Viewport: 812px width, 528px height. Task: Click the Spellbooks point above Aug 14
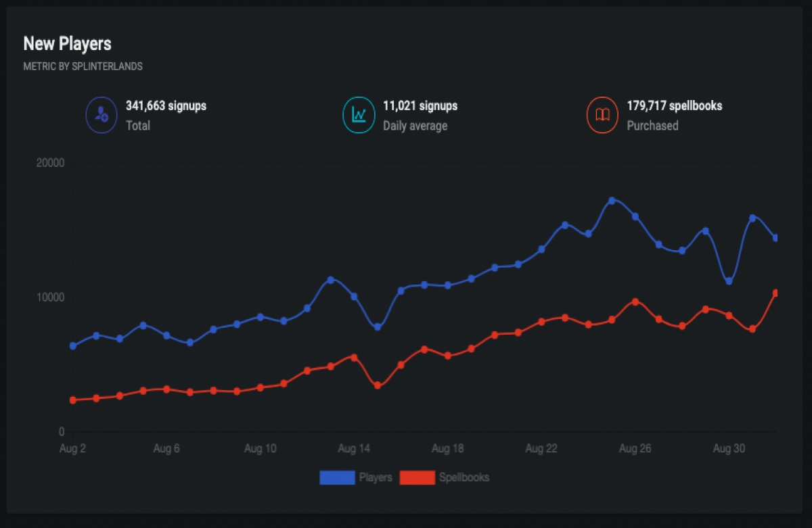pos(354,358)
